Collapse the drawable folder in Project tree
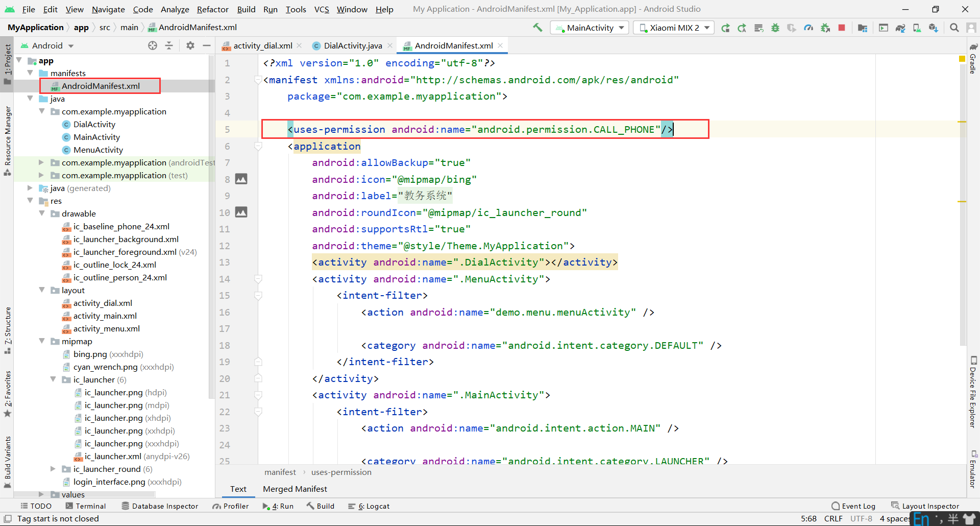Screen dimensions: 980x526 pyautogui.click(x=42, y=213)
